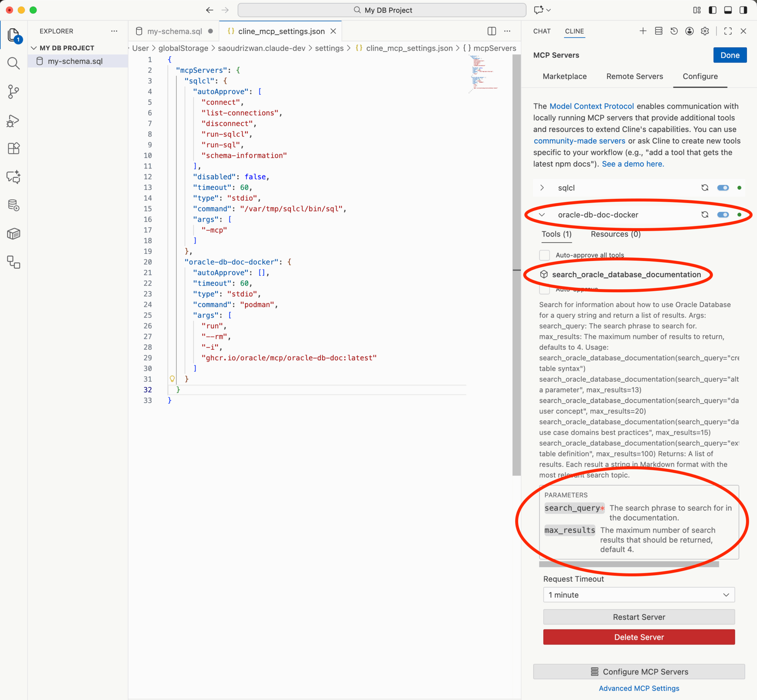Click the Delete Server button

coord(638,637)
